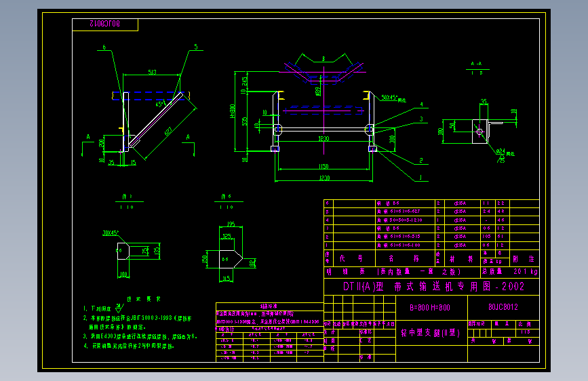
Task: Click part callout 5 above the side view
Action: coord(196,47)
